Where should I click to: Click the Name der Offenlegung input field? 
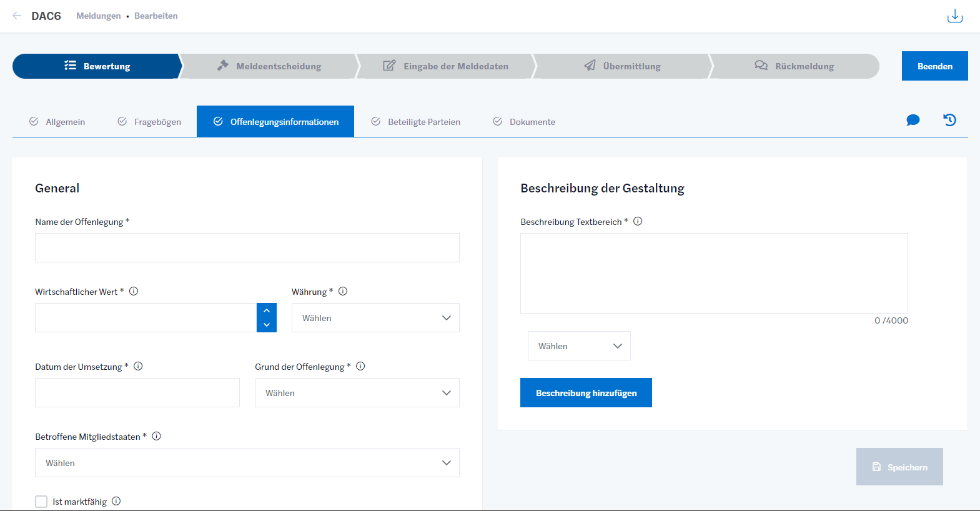point(247,248)
